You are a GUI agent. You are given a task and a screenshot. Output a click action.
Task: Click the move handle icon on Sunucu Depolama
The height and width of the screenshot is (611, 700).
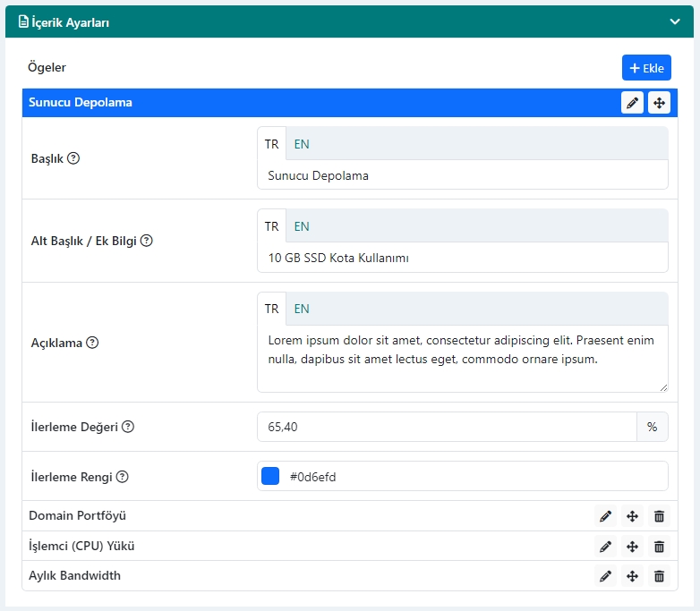click(x=659, y=103)
